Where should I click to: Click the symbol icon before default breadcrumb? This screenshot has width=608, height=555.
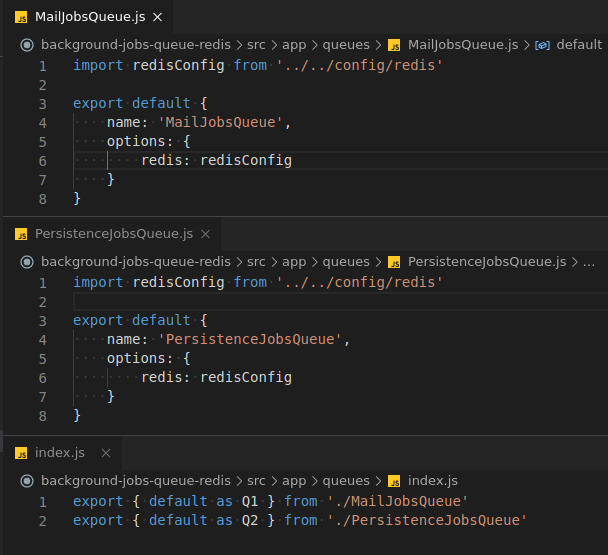click(x=542, y=45)
